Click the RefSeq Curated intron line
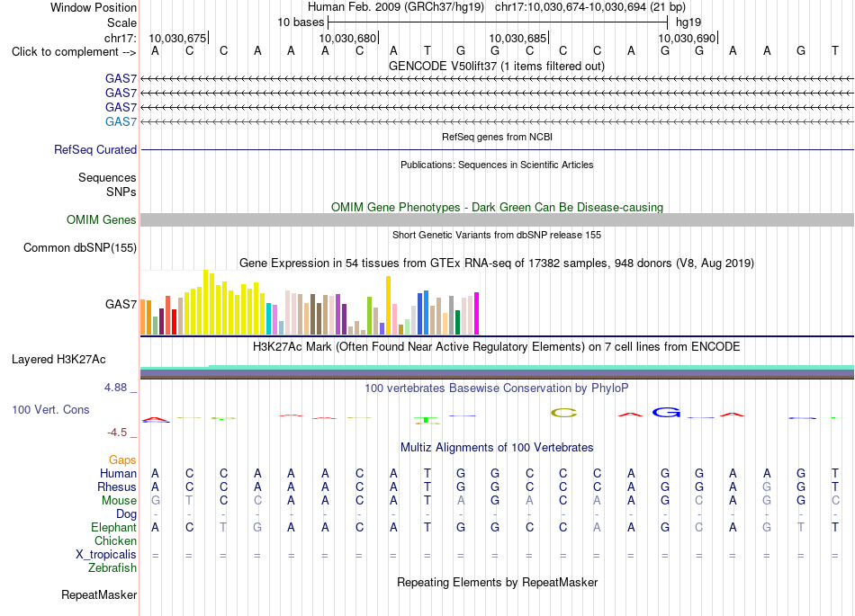Viewport: 855px width, 616px height. (x=497, y=150)
